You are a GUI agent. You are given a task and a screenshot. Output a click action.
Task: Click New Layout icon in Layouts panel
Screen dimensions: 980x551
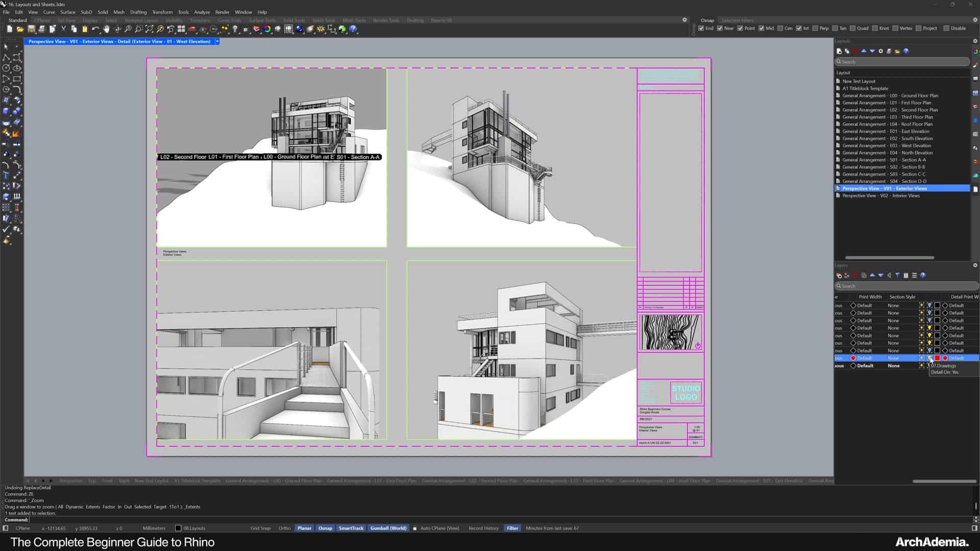click(839, 51)
